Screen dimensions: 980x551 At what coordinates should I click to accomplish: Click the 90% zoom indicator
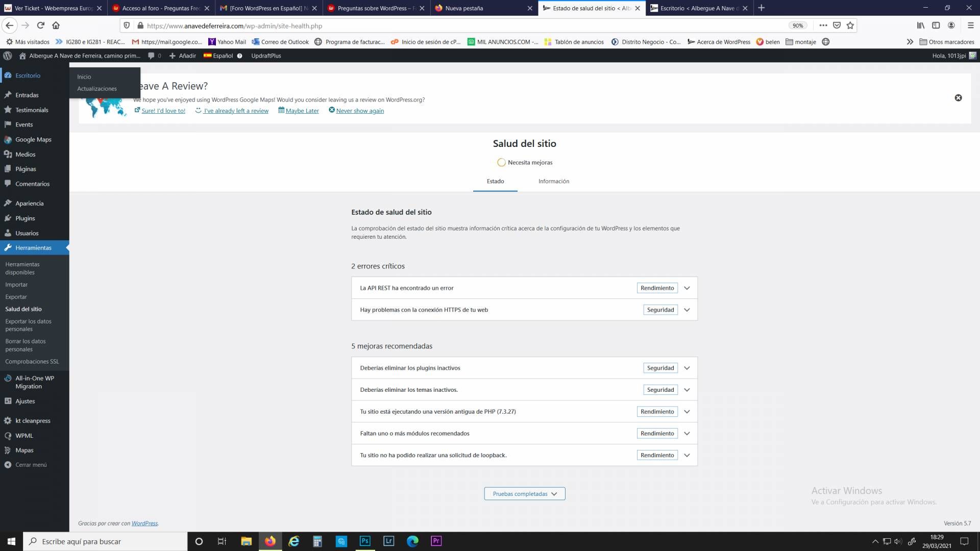798,26
